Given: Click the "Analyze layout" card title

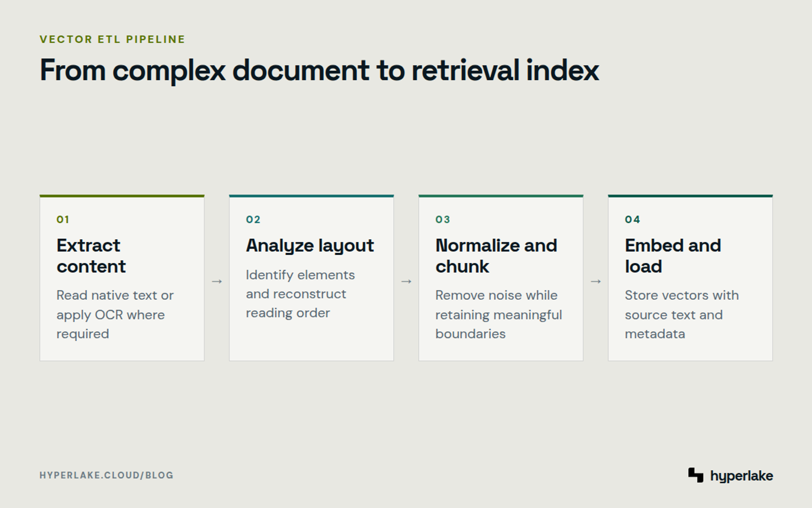Looking at the screenshot, I should pos(310,246).
